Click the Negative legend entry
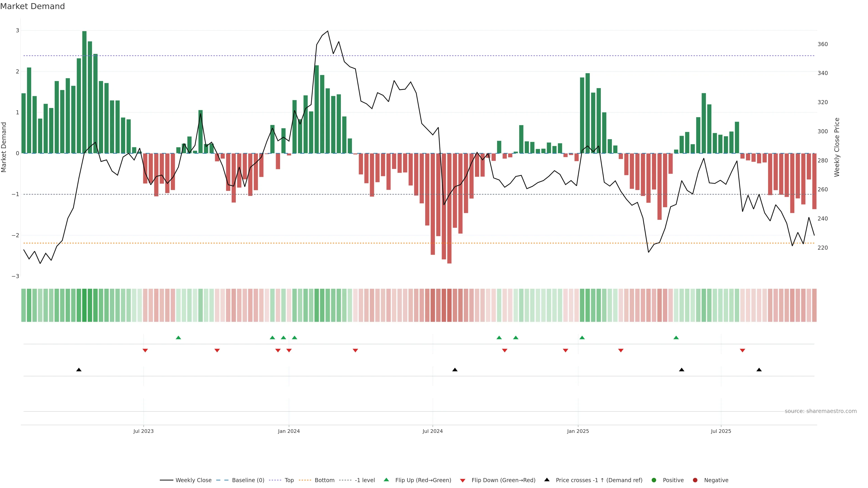The height and width of the screenshot is (488, 868). pos(716,480)
